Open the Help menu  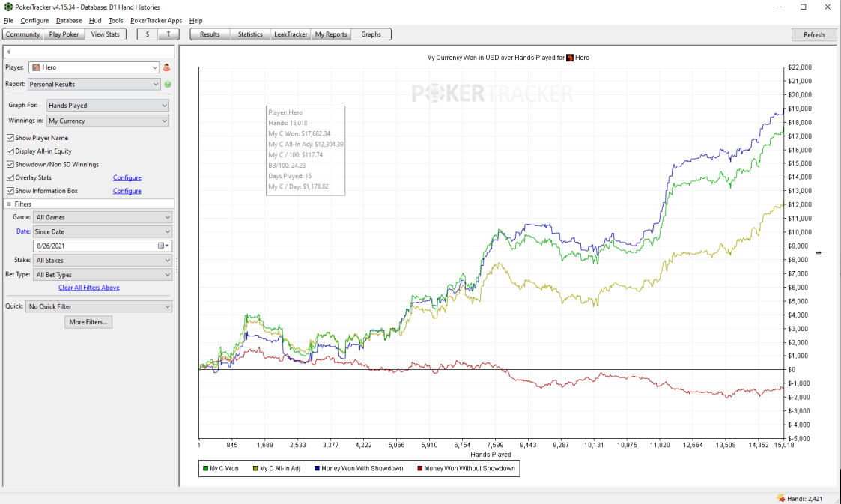click(195, 20)
